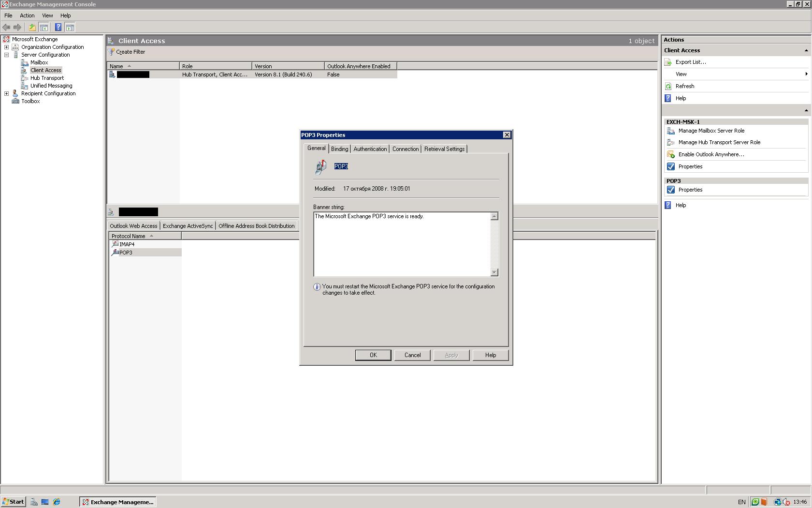This screenshot has width=812, height=508.
Task: Open the File menu
Action: (8, 15)
